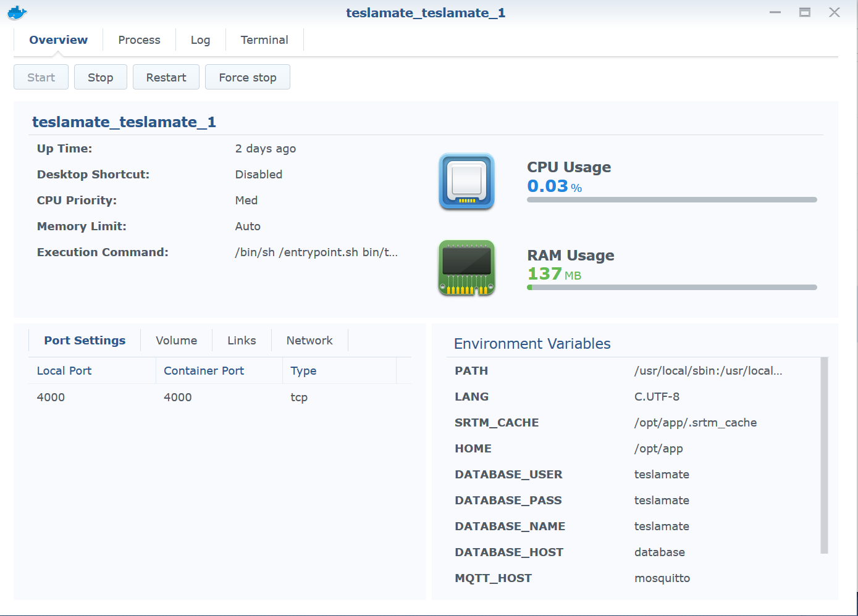Click the 0.03 % CPU usage value
The width and height of the screenshot is (858, 616).
555,186
